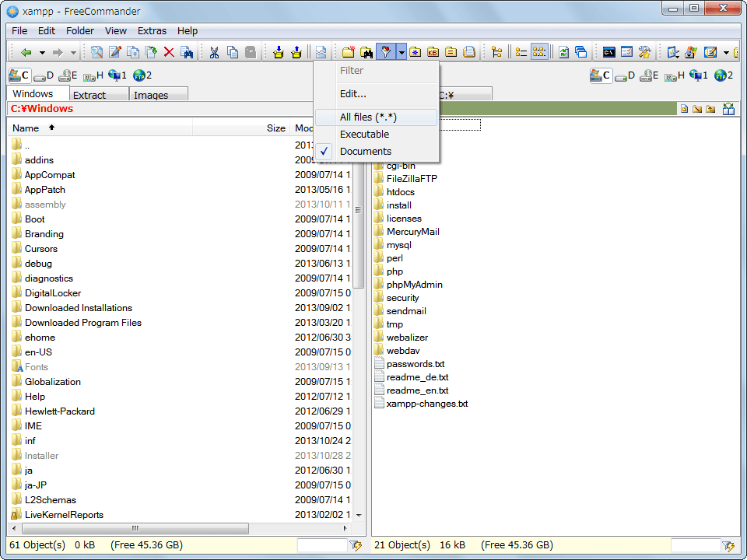Click the folder with equals sign icon

451,52
